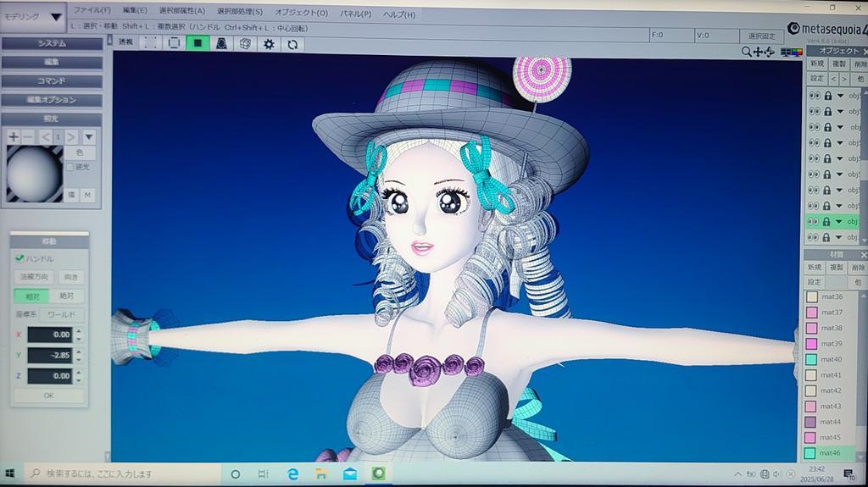Open the パネル(P) menu

[355, 14]
